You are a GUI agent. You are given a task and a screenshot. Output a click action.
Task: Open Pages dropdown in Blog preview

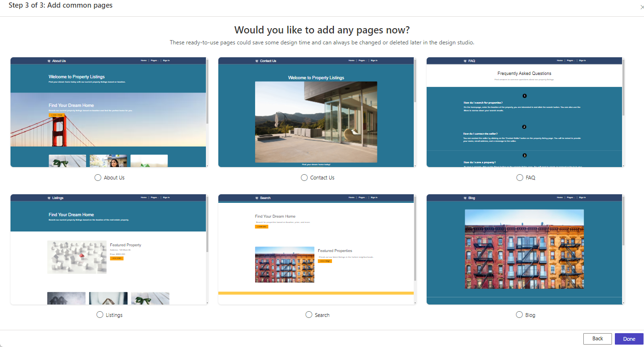coord(571,198)
